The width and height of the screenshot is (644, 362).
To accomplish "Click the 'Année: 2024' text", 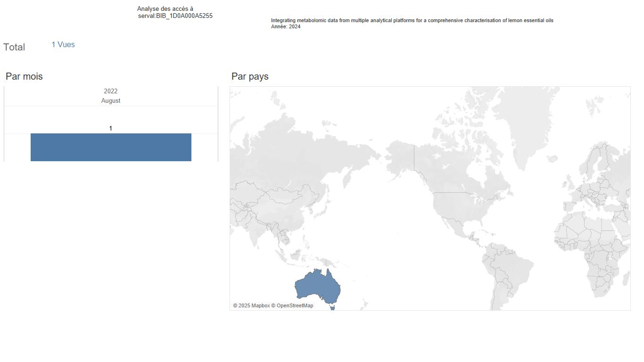I will pyautogui.click(x=286, y=26).
